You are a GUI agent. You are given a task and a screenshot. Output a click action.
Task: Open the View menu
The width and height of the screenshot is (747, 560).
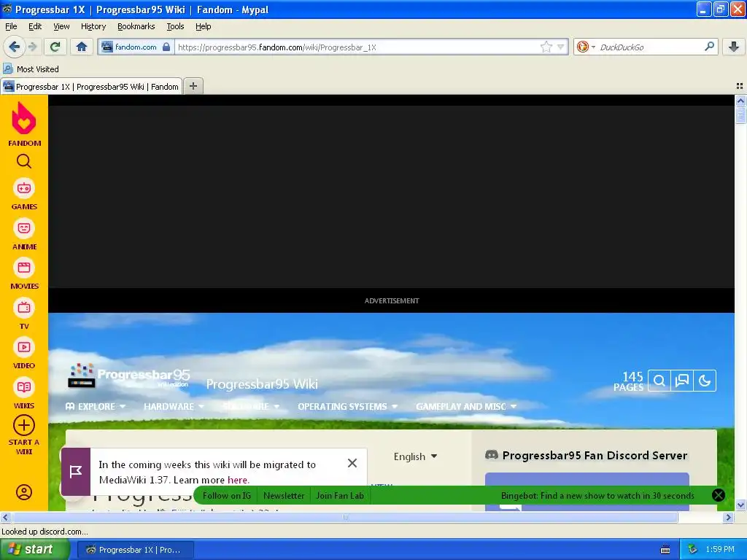coord(61,26)
